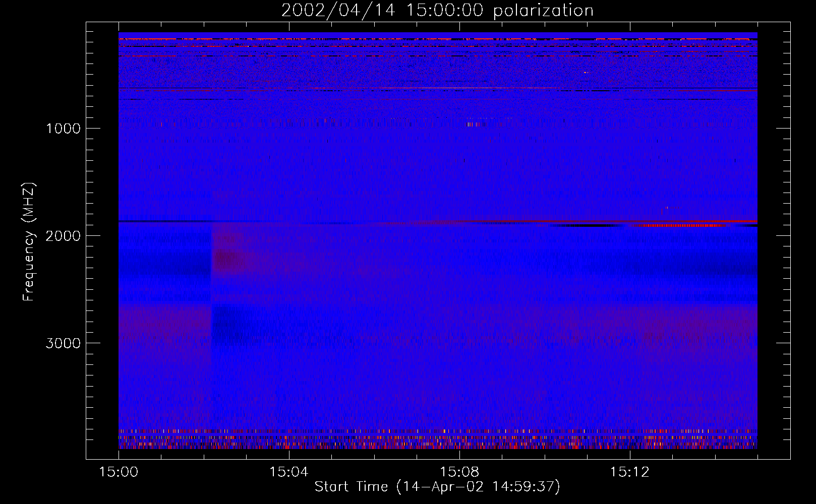Click the 2000 frequency tick label
Image resolution: width=816 pixels, height=504 pixels.
63,236
